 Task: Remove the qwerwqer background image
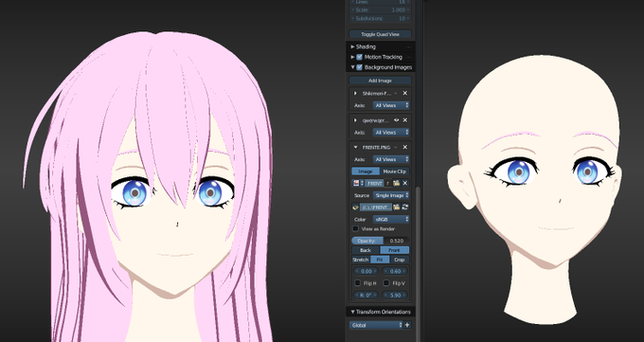pos(405,120)
